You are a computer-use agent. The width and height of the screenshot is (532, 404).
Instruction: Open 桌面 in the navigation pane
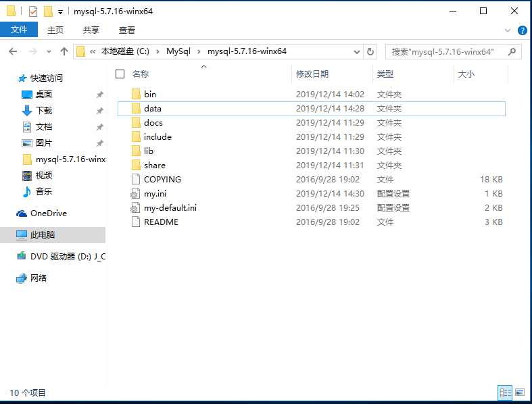44,95
